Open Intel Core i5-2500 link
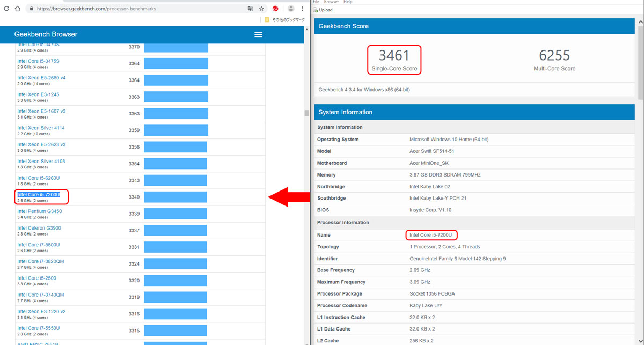 pos(36,278)
